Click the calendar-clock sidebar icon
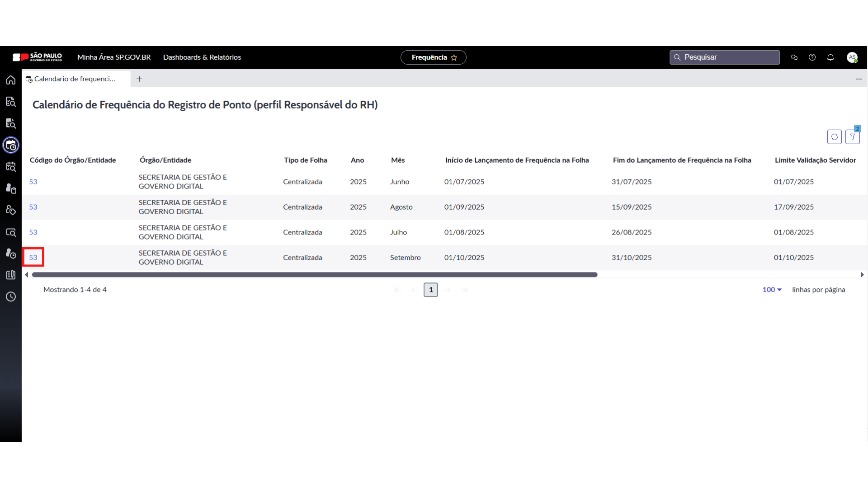868x488 pixels. coord(11,145)
